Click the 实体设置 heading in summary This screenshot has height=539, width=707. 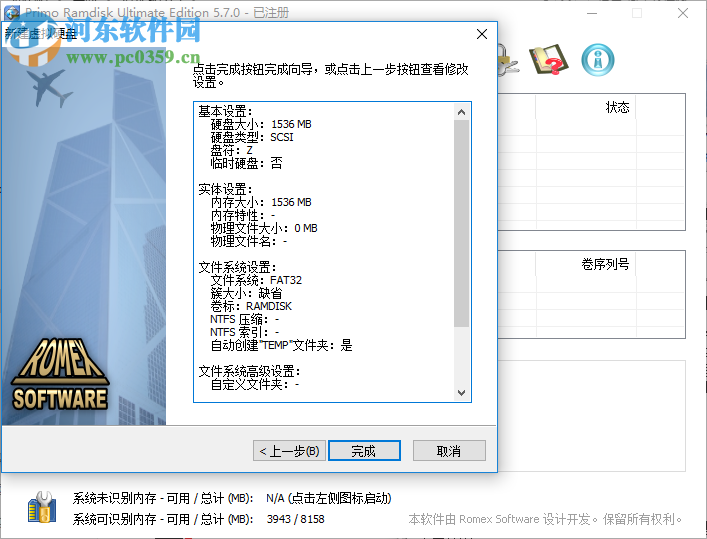tap(225, 189)
